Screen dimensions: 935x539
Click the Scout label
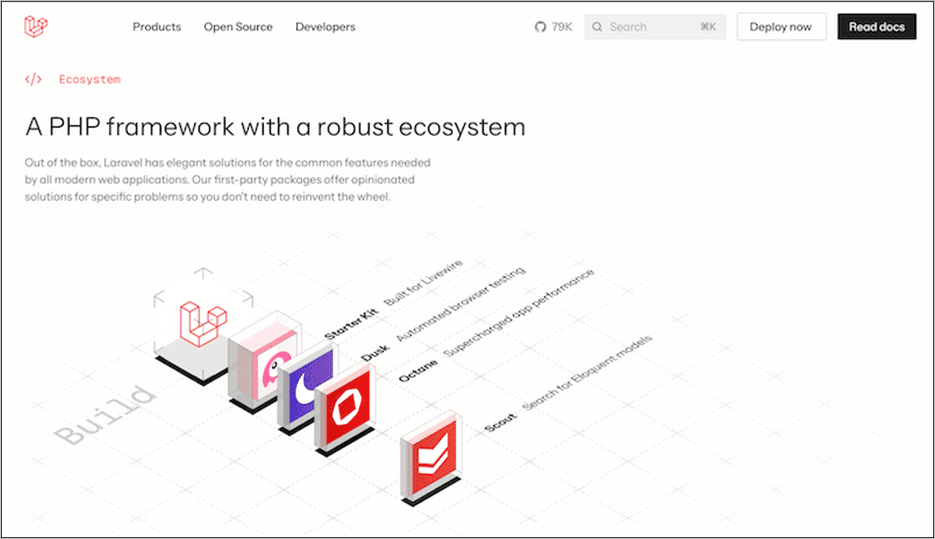[x=500, y=422]
